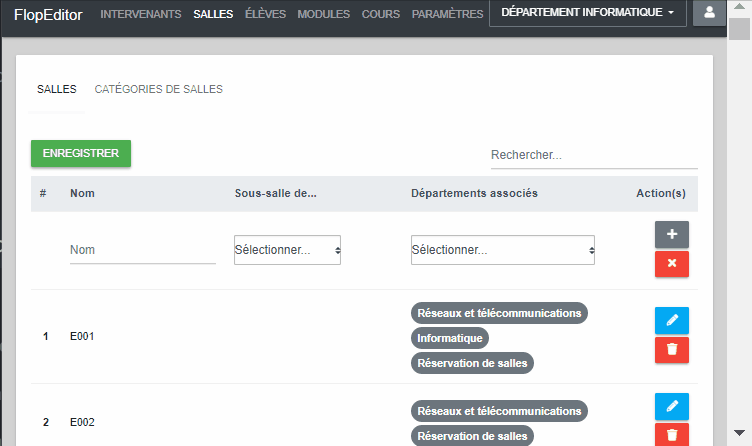The image size is (752, 446).
Task: Click the Départements associés column header
Action: point(474,193)
